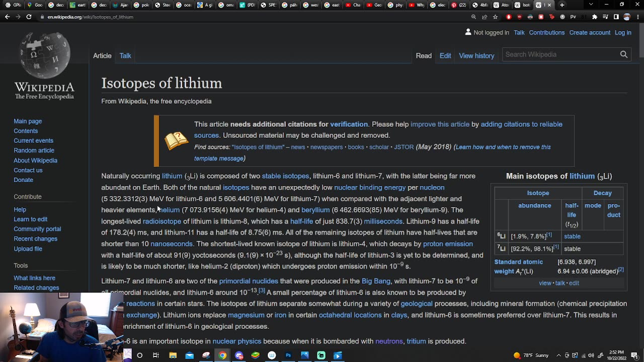Click the Donate sidebar link
The image size is (644, 362).
pos(23,180)
